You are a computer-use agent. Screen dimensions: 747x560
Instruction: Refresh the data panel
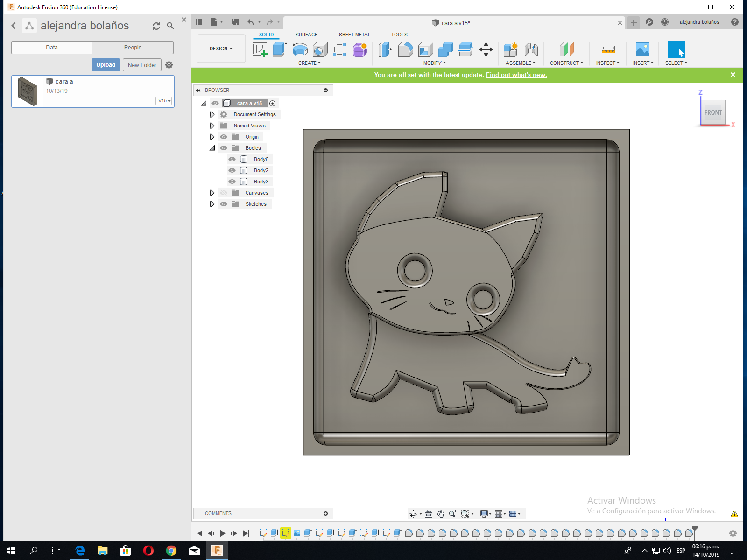click(x=156, y=26)
